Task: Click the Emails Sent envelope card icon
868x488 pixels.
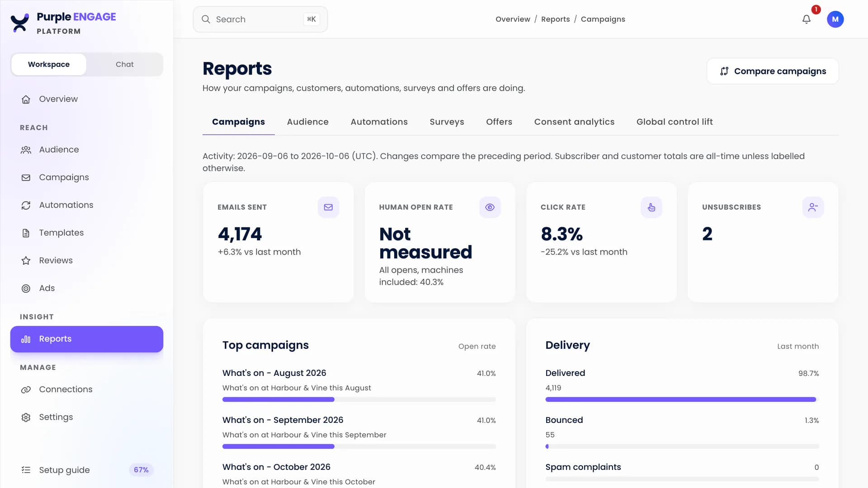Action: (328, 207)
